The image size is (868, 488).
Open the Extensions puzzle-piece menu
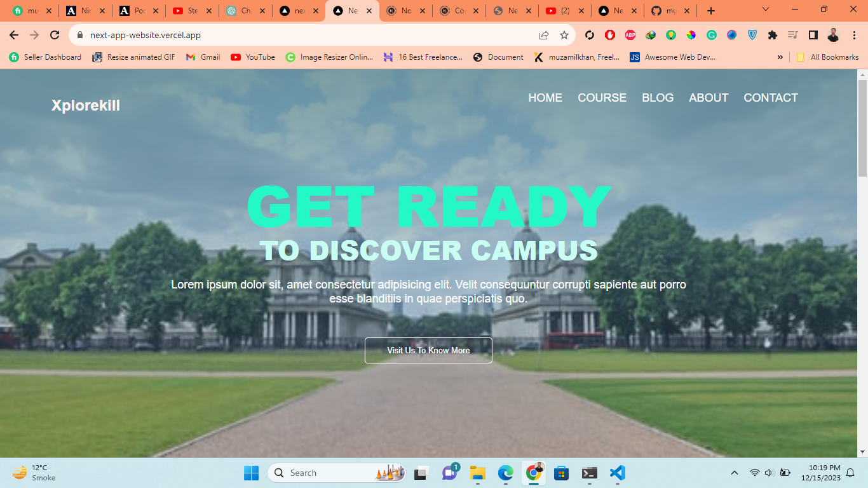[x=772, y=35]
